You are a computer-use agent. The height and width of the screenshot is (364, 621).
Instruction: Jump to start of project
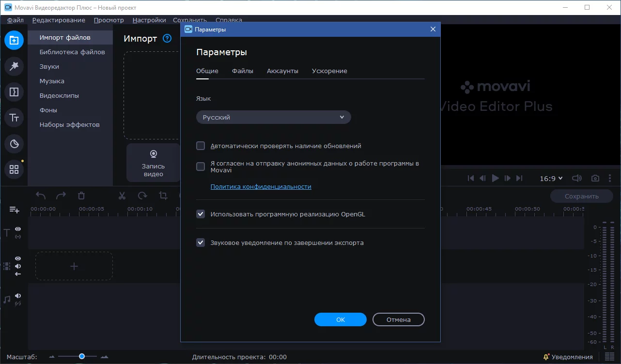471,178
